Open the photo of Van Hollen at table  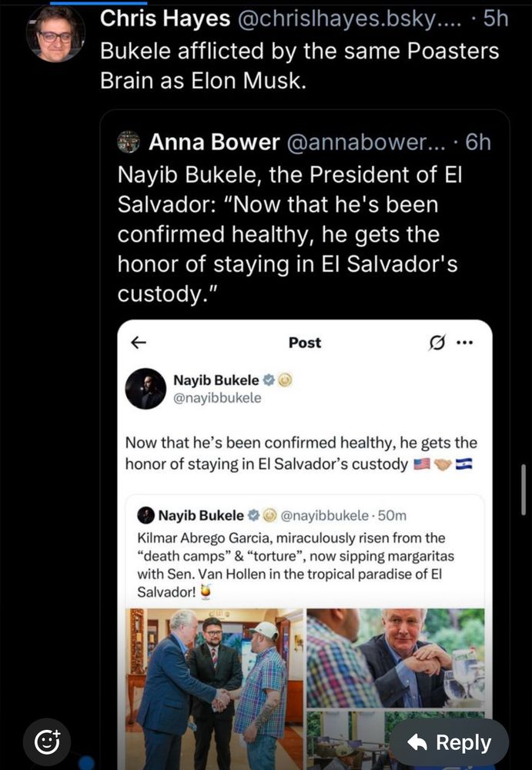coord(396,658)
